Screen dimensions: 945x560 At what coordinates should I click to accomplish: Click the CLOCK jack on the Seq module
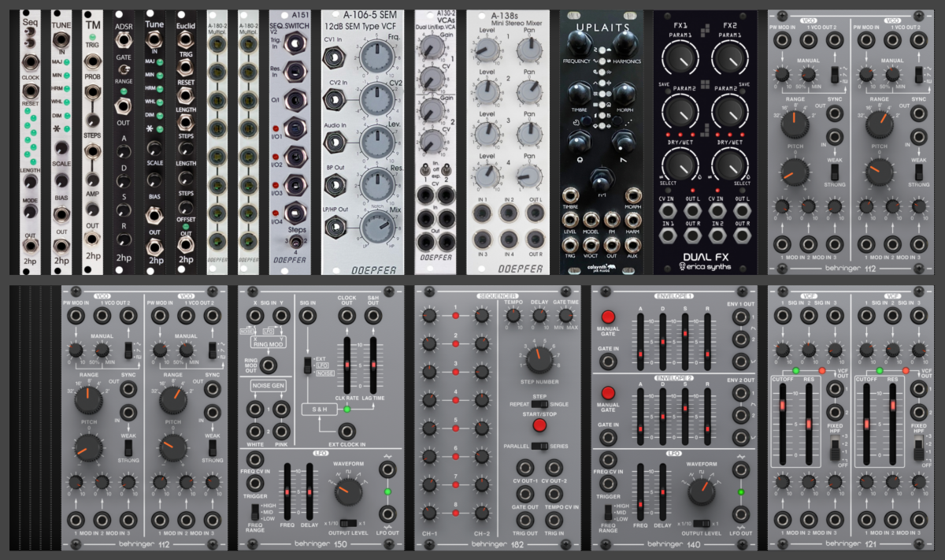(30, 63)
